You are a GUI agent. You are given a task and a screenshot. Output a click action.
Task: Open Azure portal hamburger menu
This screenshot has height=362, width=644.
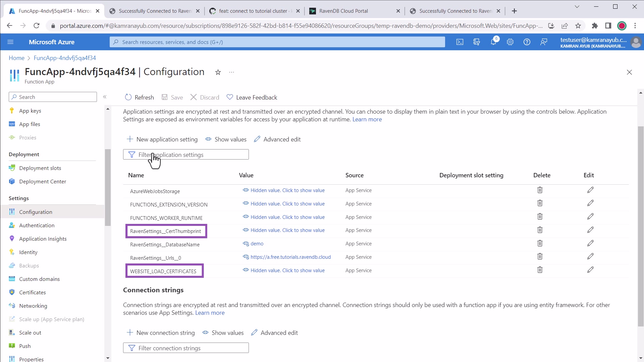point(10,42)
